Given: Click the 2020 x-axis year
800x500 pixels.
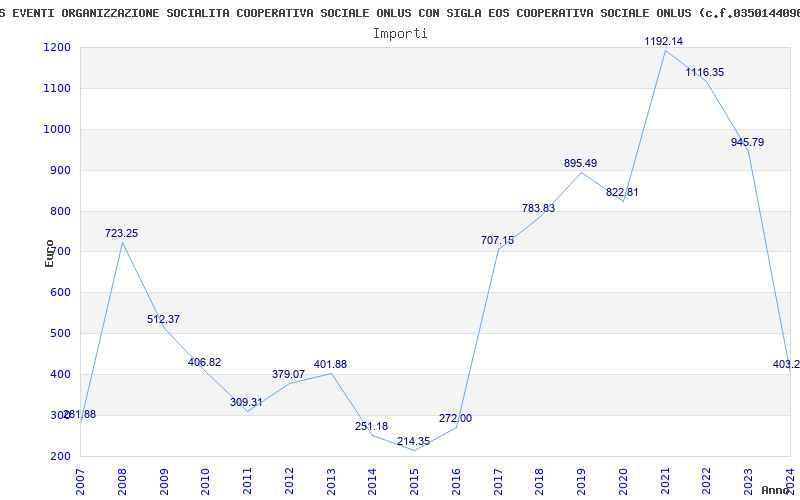Looking at the screenshot, I should coord(623,482).
